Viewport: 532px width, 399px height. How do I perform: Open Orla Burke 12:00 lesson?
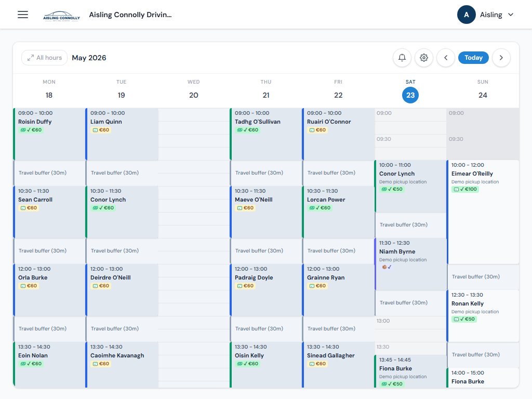tap(49, 290)
